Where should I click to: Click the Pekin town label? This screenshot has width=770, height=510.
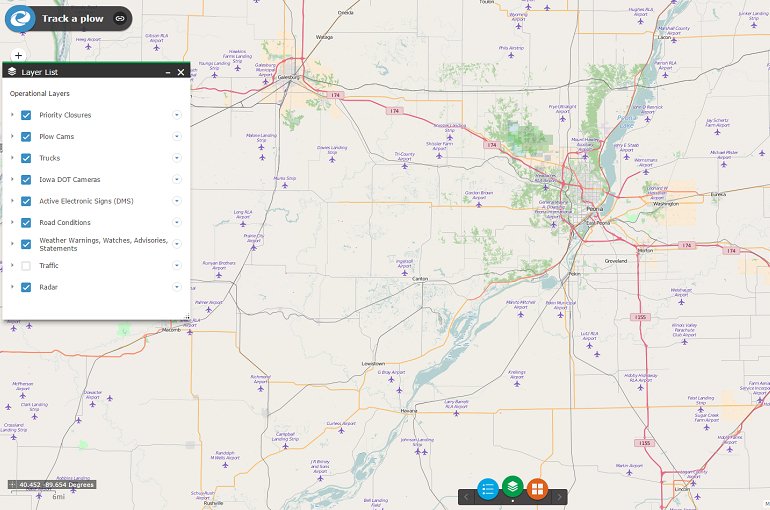[x=574, y=274]
